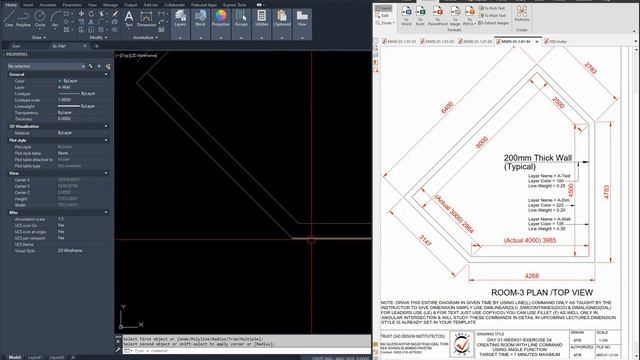
Task: Open the Parametric ribbon tab
Action: coord(71,5)
